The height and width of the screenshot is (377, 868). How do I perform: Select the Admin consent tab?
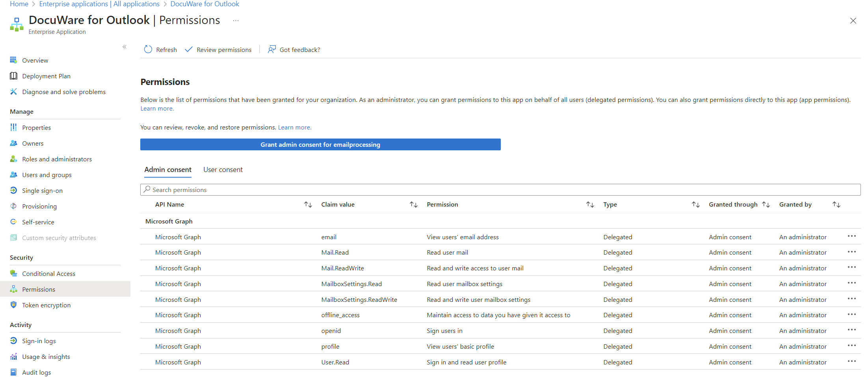click(x=168, y=170)
